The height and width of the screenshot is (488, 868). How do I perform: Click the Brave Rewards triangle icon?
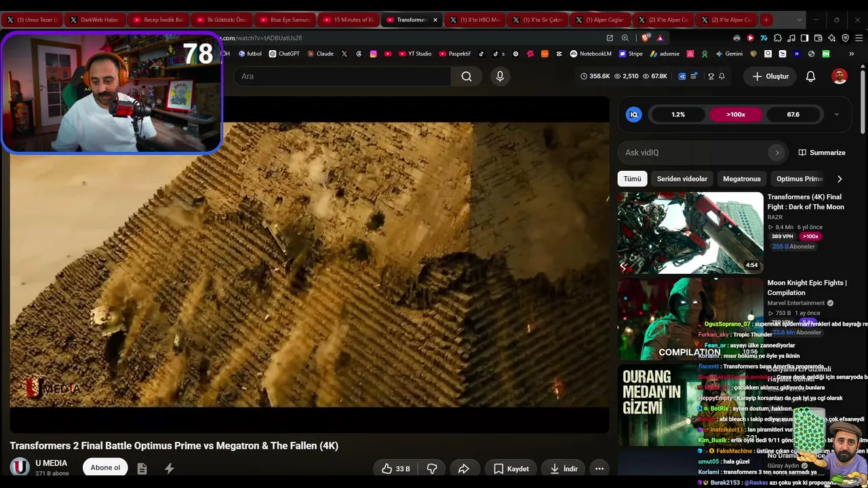tap(660, 38)
